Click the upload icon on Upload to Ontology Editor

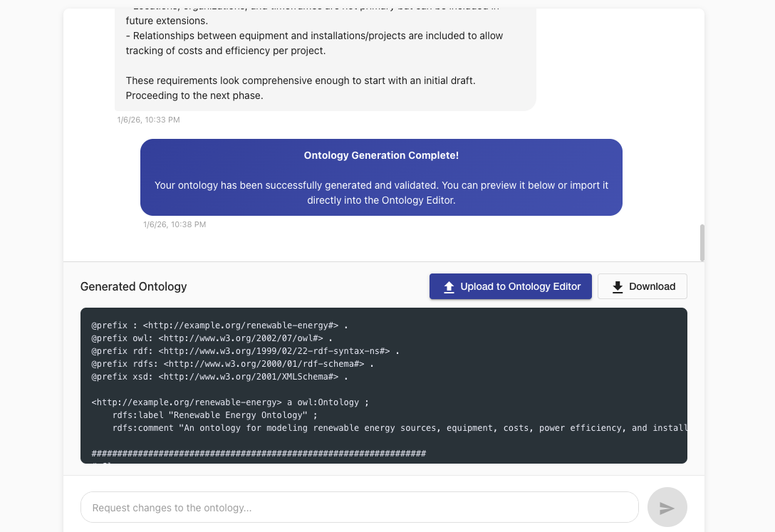(449, 286)
